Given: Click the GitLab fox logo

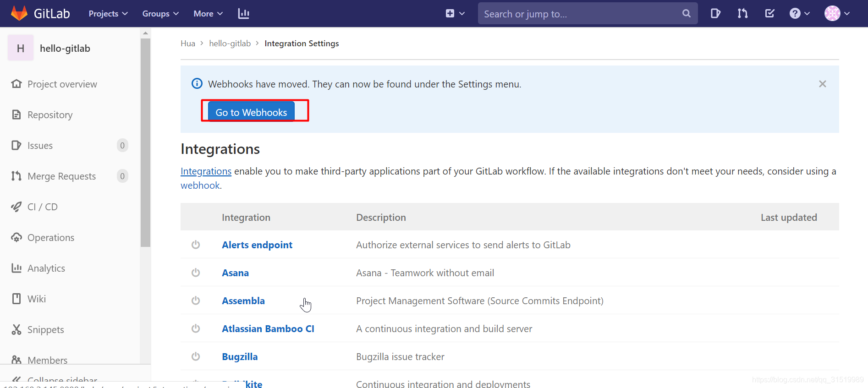Looking at the screenshot, I should click(19, 13).
